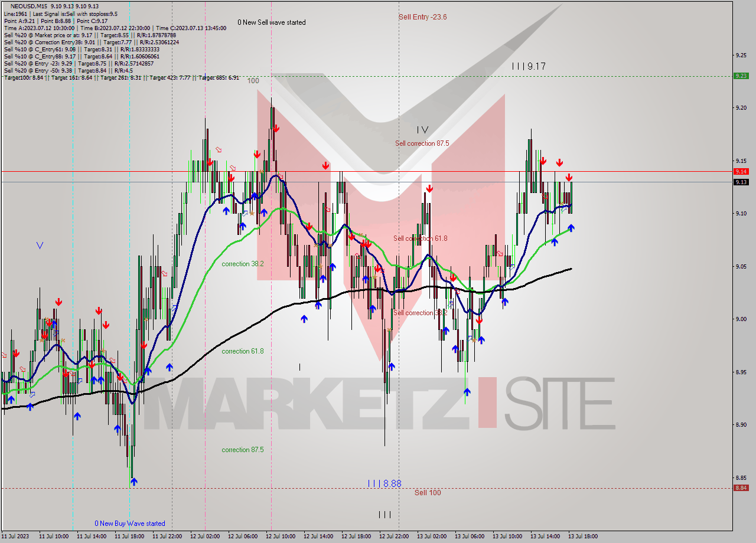The height and width of the screenshot is (543, 756).
Task: Click the 8.90 price scale value
Action: [741, 424]
